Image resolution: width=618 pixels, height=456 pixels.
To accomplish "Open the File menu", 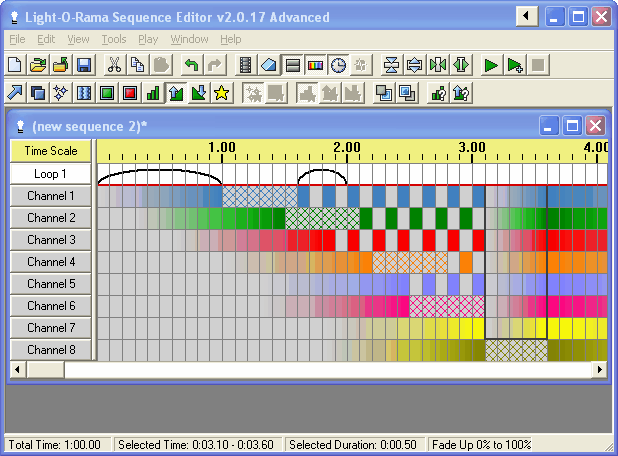I will [17, 39].
